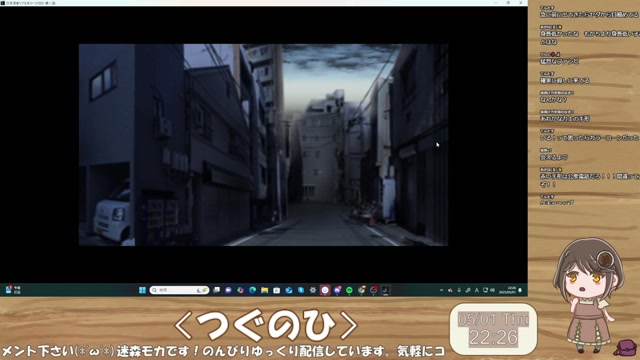The height and width of the screenshot is (360, 640).
Task: Open the Windows Start menu
Action: click(x=142, y=290)
